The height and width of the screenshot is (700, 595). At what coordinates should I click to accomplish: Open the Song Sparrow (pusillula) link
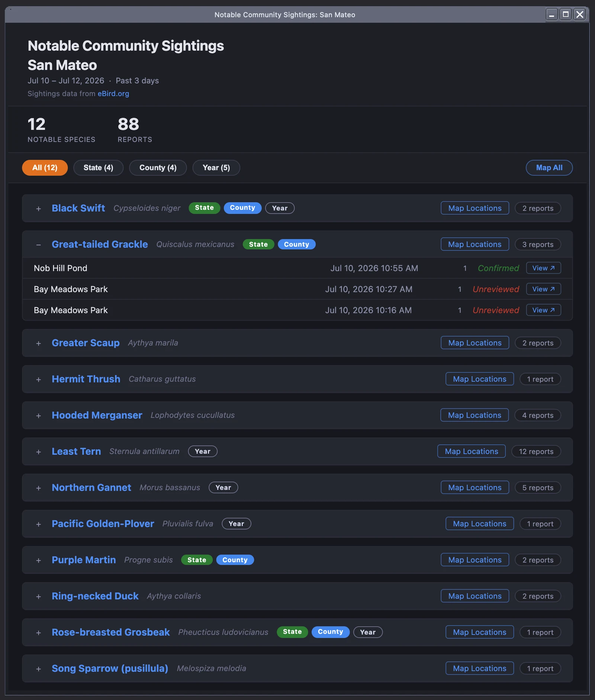coord(110,668)
